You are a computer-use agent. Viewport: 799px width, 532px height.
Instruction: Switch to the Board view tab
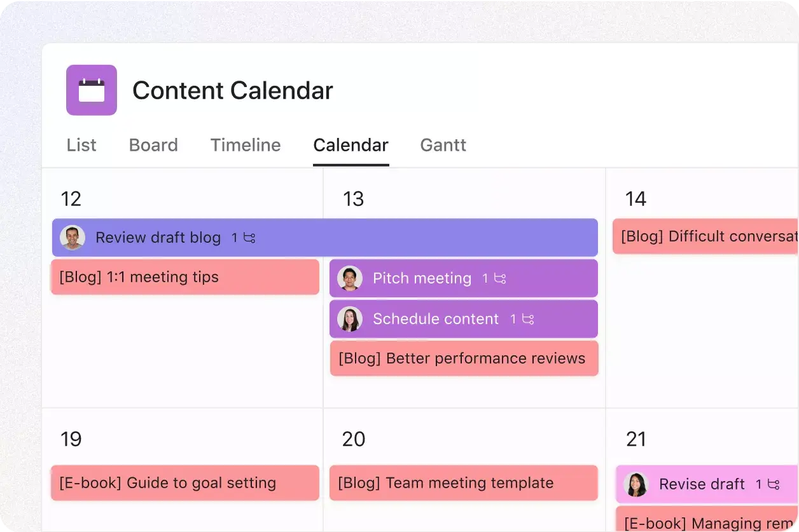[x=153, y=145]
